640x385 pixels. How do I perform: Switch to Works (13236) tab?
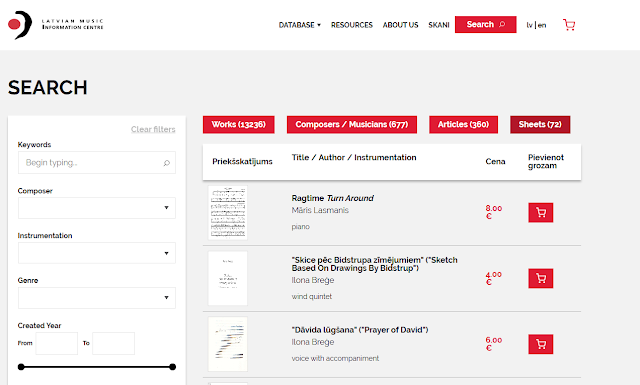click(x=239, y=125)
